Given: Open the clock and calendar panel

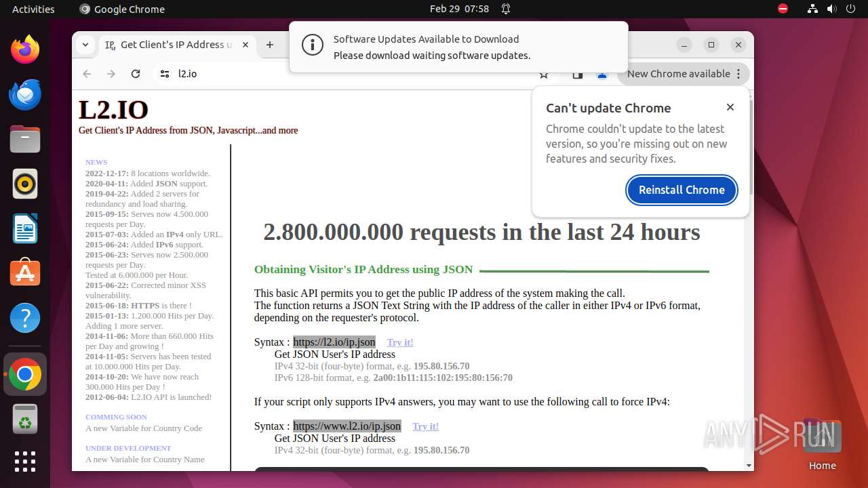Looking at the screenshot, I should (459, 9).
